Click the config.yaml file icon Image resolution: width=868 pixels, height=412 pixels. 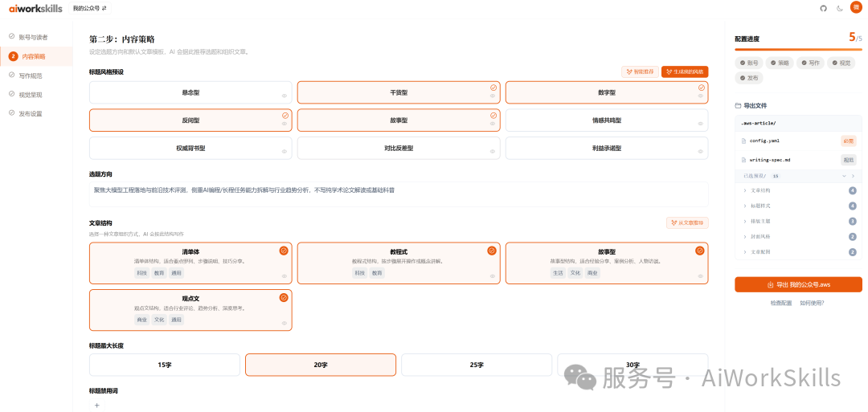pyautogui.click(x=744, y=141)
